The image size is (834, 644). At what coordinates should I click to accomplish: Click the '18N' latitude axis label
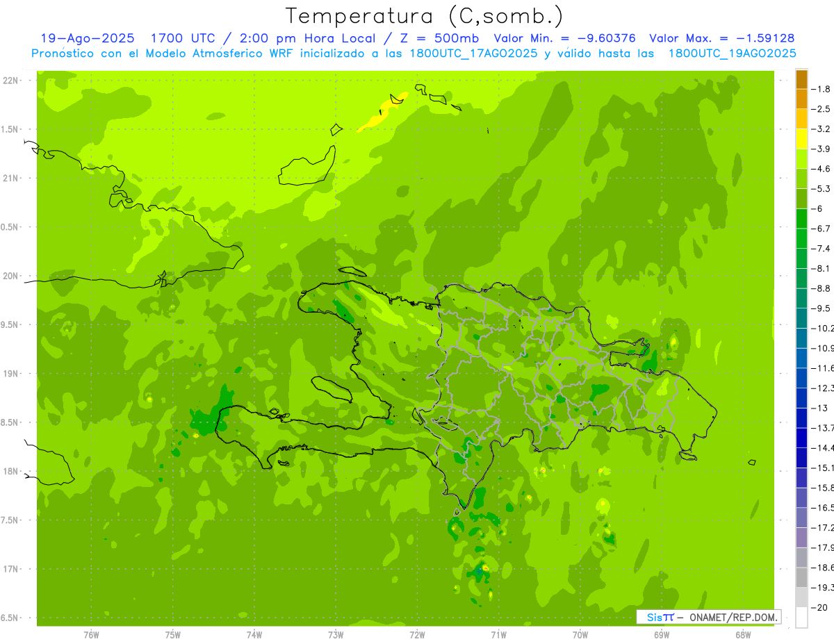[11, 471]
